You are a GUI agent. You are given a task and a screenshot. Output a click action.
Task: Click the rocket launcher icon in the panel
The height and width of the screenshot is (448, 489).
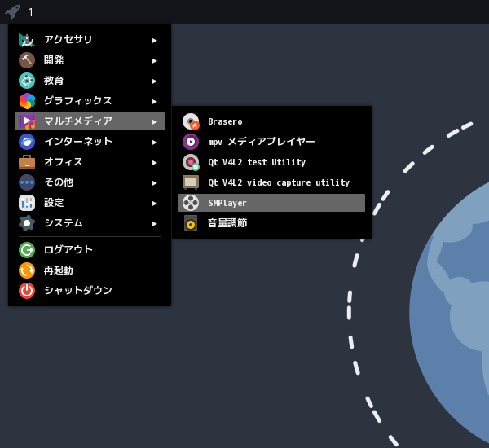pyautogui.click(x=12, y=12)
